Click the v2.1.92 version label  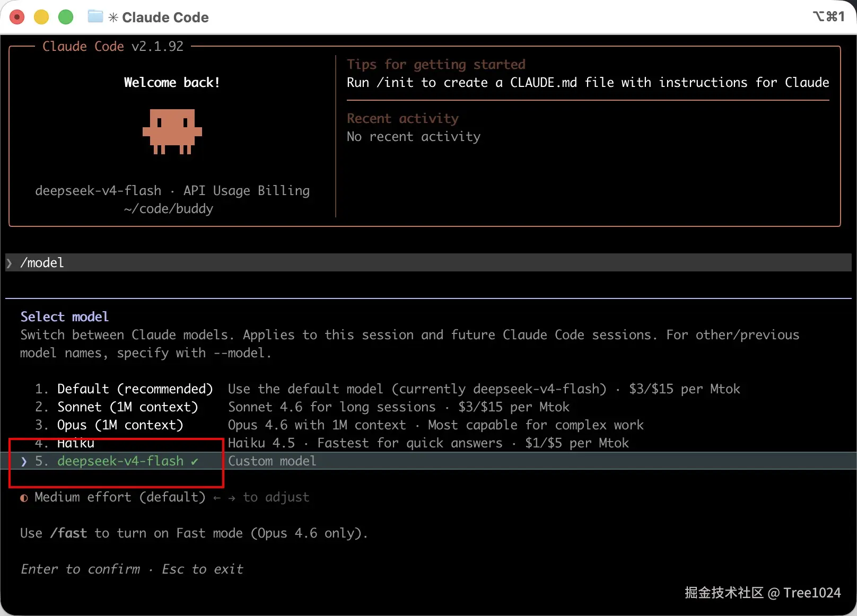158,47
